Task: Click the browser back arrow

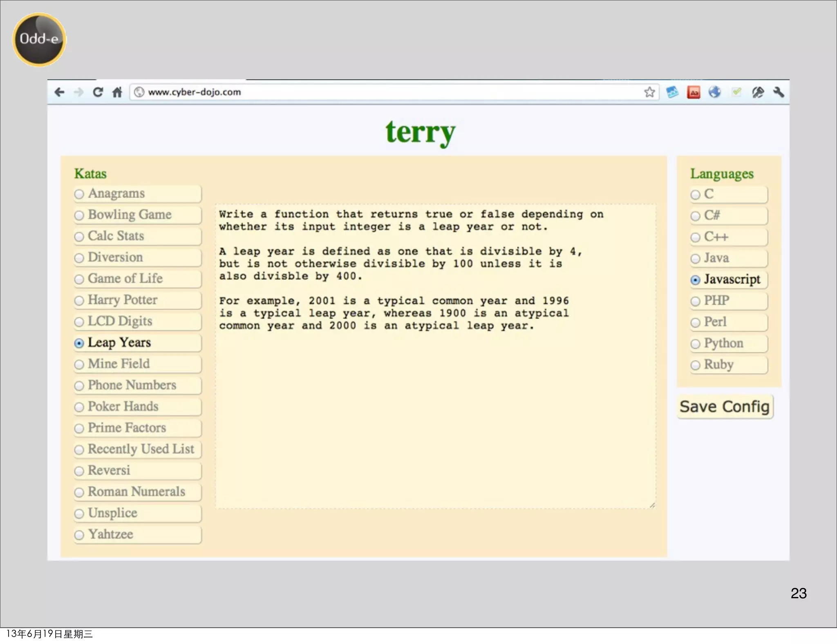Action: click(x=60, y=92)
